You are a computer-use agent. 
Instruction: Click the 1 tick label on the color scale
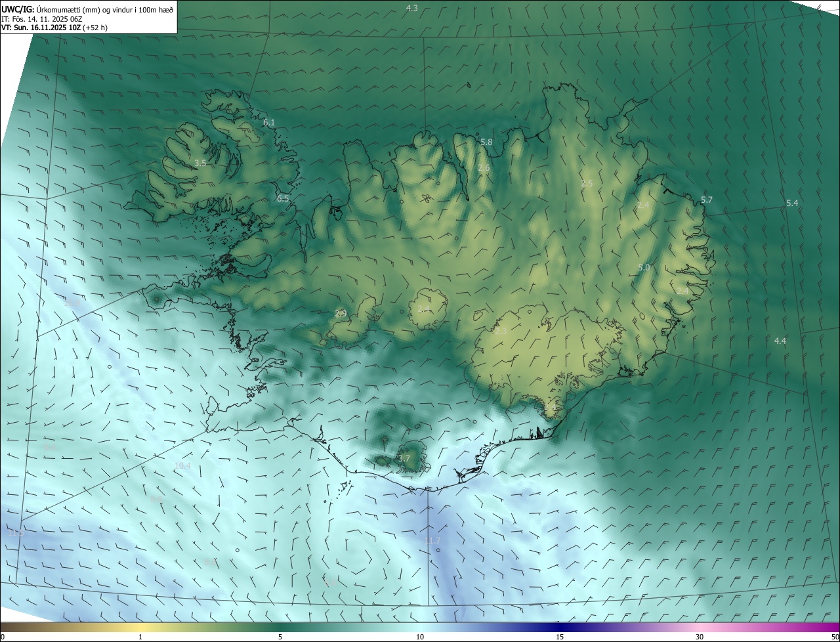140,637
